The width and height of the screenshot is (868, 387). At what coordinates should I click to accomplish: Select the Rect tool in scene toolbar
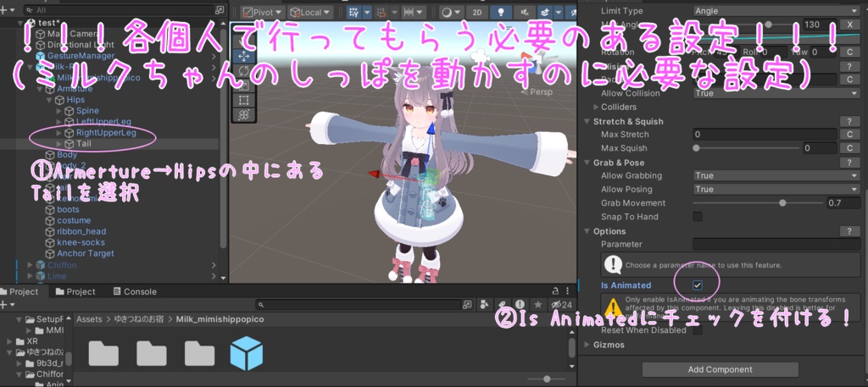click(x=243, y=101)
